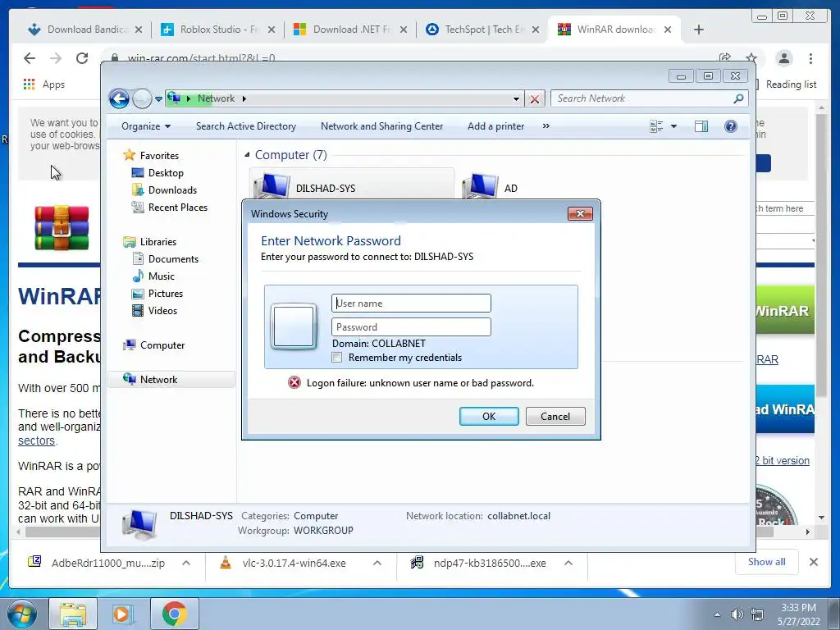Image resolution: width=840 pixels, height=630 pixels.
Task: Open Reading list in Chrome
Action: pyautogui.click(x=787, y=84)
